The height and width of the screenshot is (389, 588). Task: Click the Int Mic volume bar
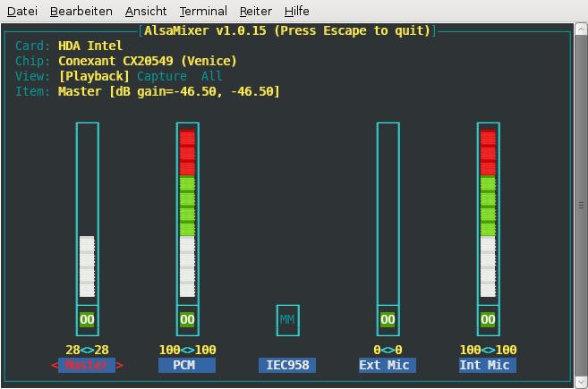(x=489, y=214)
